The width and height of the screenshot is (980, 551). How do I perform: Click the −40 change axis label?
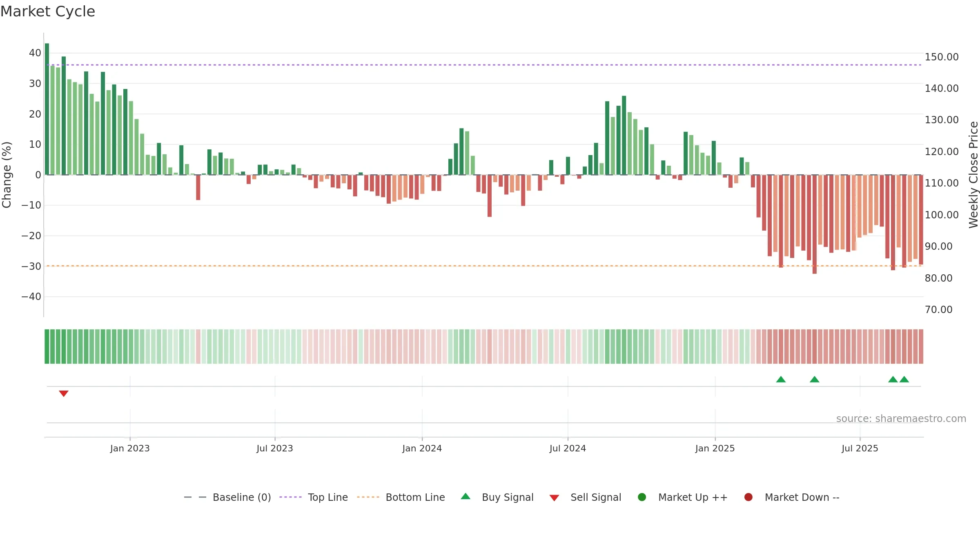pyautogui.click(x=31, y=297)
